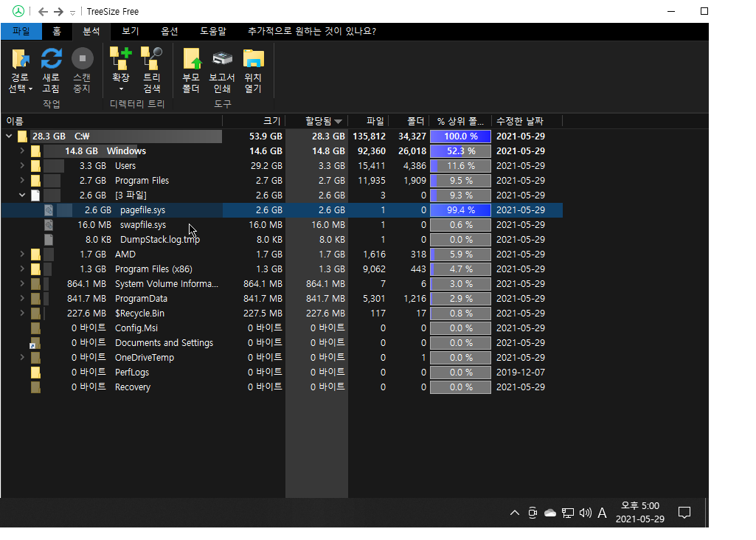
Task: Expand the OneDriveTemp folder node
Action: point(22,357)
